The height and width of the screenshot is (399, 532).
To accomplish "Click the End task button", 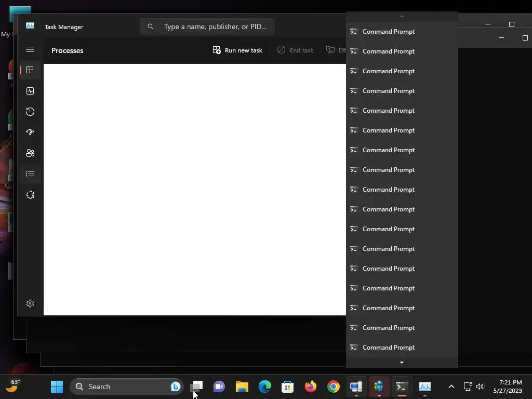I will click(295, 50).
